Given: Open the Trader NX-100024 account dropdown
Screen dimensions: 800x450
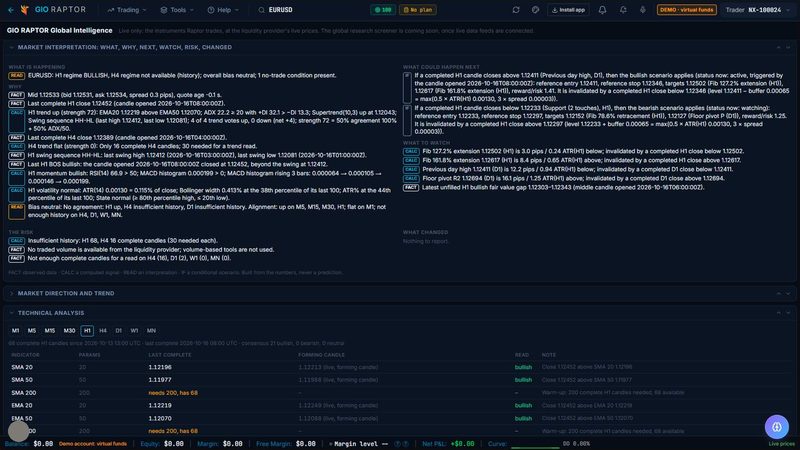Looking at the screenshot, I should pyautogui.click(x=757, y=10).
